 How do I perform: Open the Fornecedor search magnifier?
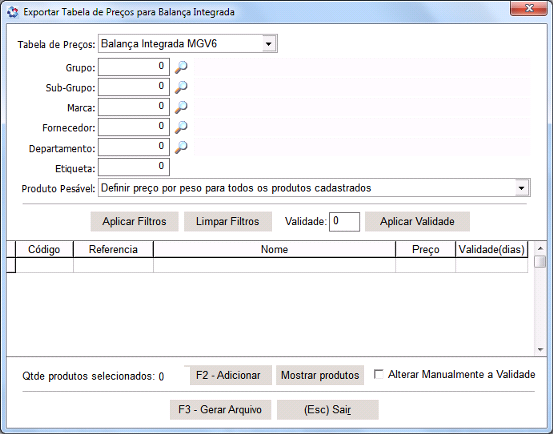(181, 127)
